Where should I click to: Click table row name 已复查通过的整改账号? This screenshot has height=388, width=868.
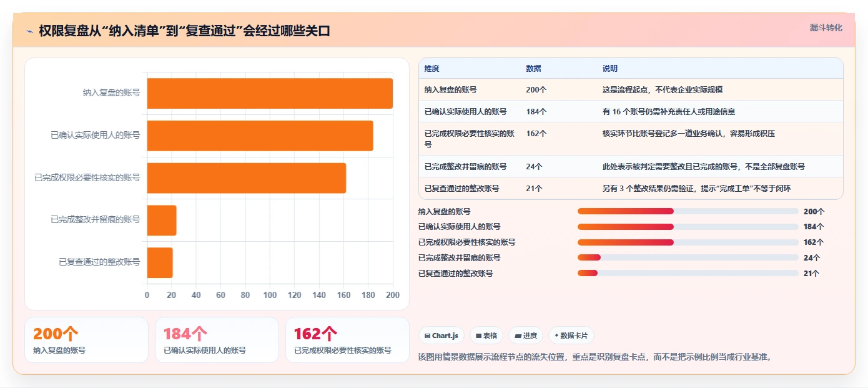point(461,188)
